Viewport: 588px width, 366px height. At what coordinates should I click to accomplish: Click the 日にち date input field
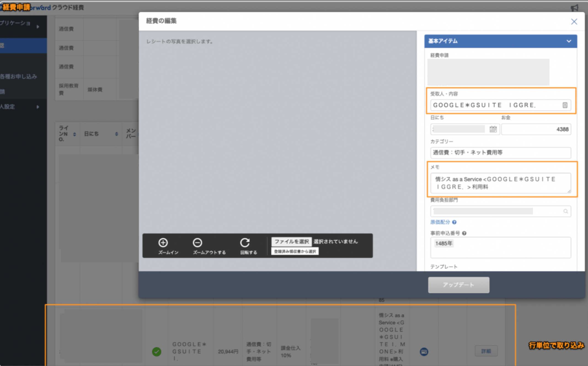click(x=465, y=129)
